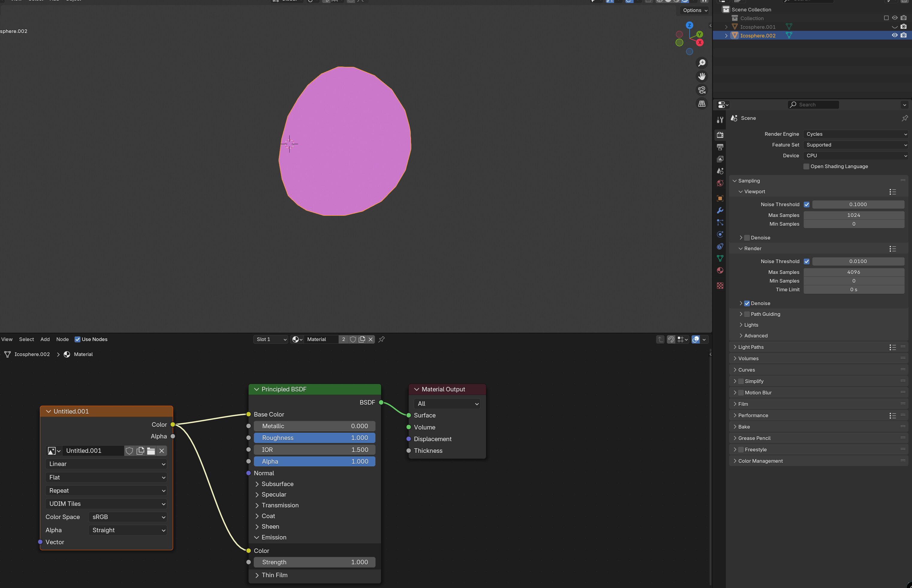Open the Physics properties tab
Viewport: 912px width, 588px height.
[x=720, y=234]
